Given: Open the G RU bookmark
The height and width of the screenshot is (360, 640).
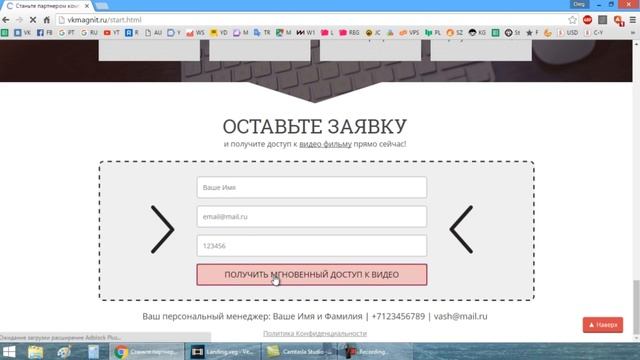Looking at the screenshot, I should click(89, 33).
